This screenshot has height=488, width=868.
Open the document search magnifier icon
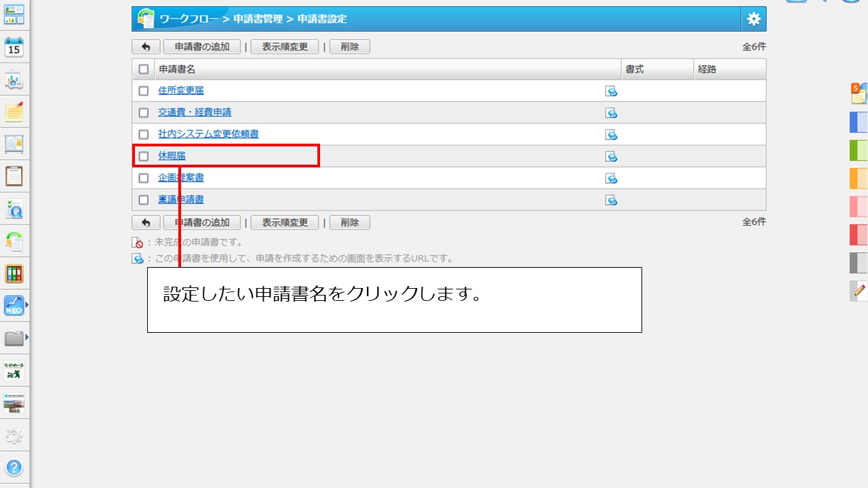[14, 209]
